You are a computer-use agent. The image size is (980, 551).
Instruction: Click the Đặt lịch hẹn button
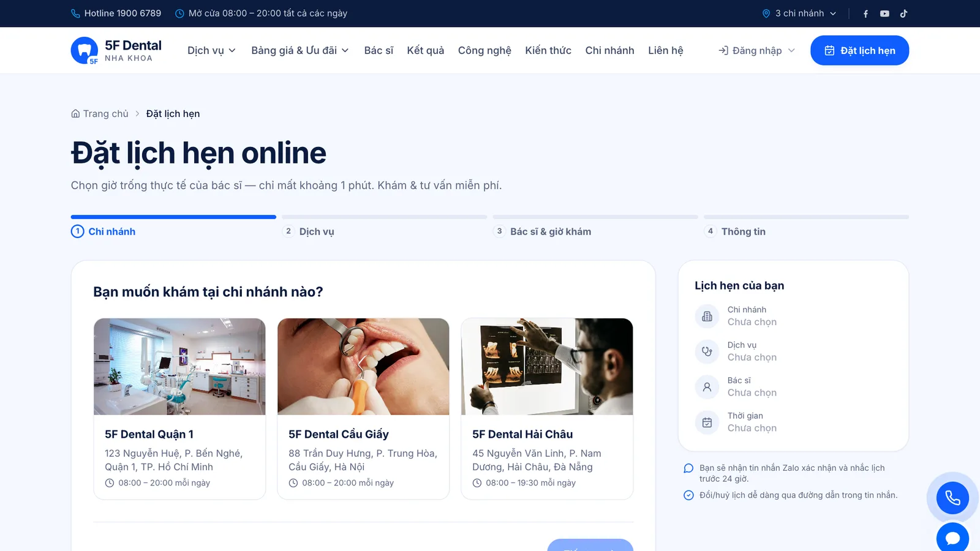click(x=859, y=50)
